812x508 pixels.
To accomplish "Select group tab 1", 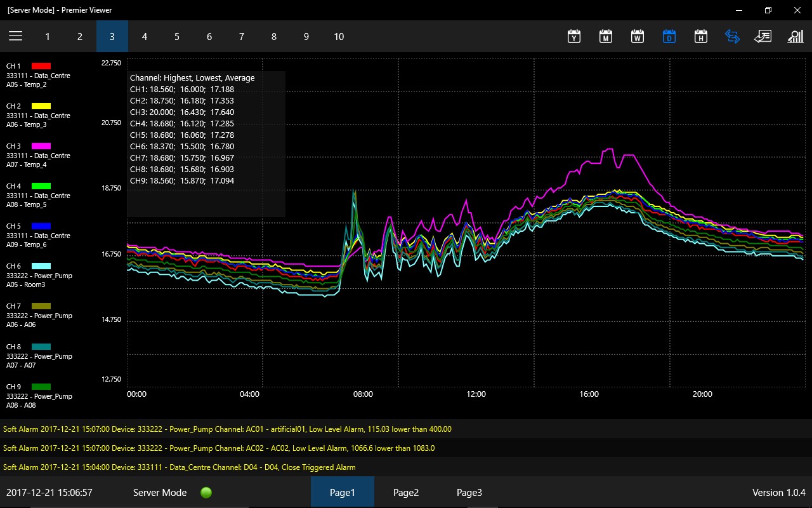I will tap(48, 36).
